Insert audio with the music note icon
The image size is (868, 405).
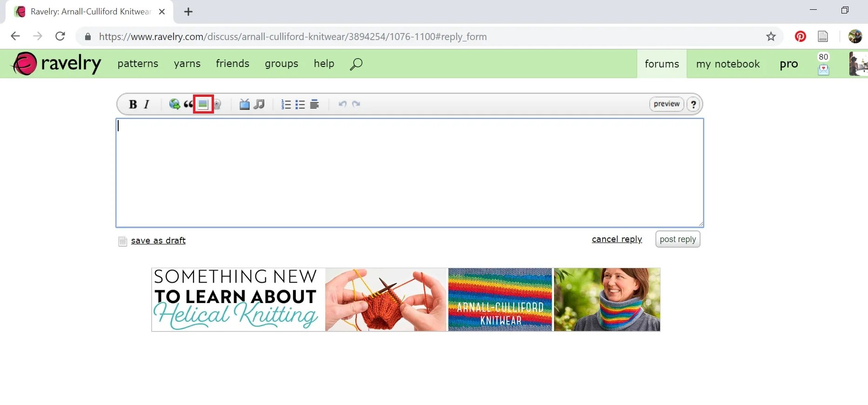coord(259,104)
